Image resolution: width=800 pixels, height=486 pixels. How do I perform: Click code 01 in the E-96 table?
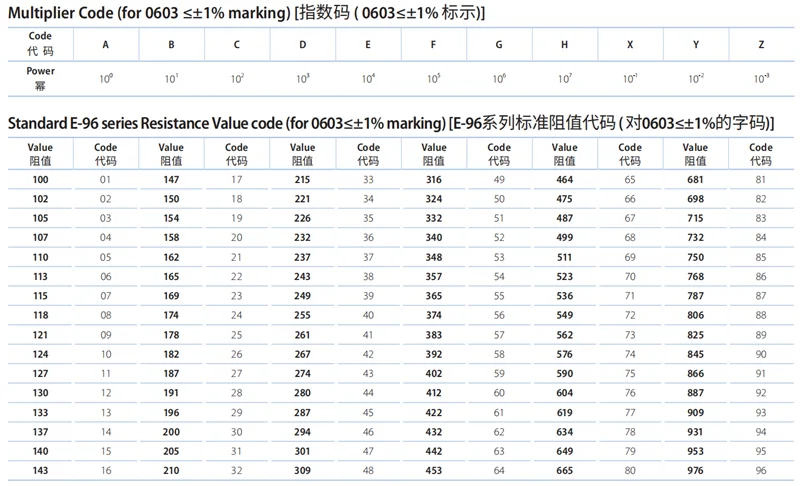(105, 179)
